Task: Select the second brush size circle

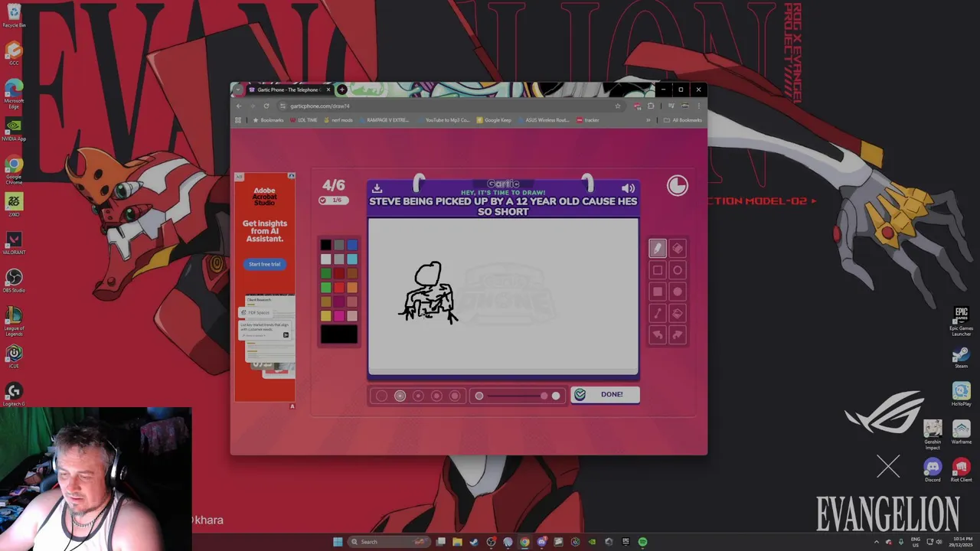Action: point(400,396)
